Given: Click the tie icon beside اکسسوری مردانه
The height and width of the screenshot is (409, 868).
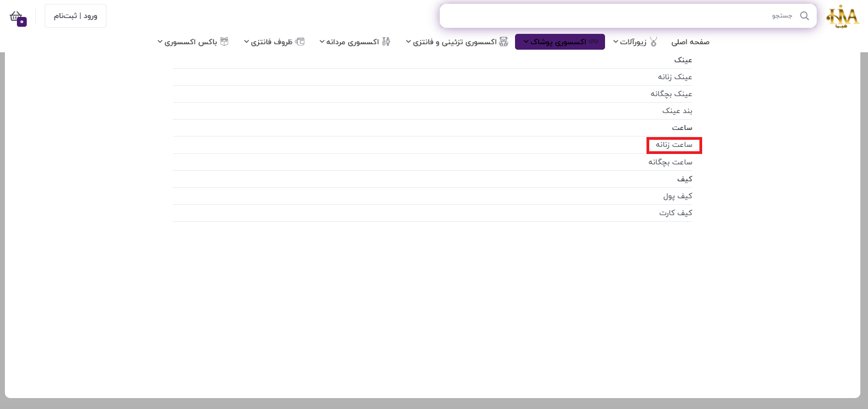Looking at the screenshot, I should (x=386, y=42).
